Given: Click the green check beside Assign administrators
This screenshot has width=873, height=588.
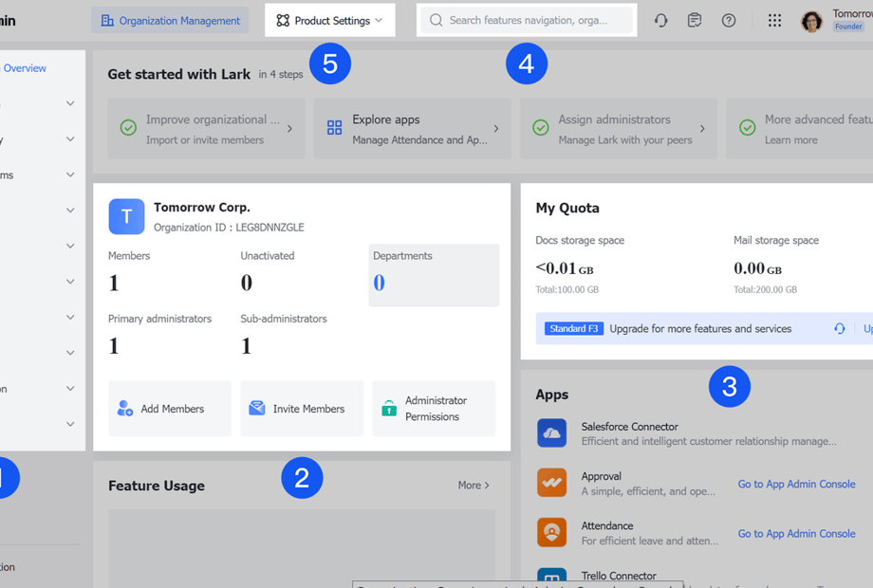Looking at the screenshot, I should pos(540,128).
